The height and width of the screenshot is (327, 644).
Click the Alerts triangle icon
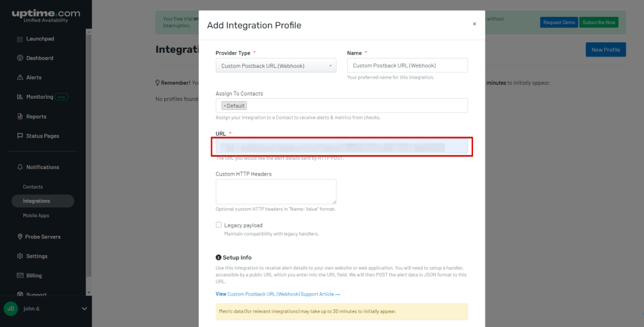coord(20,78)
